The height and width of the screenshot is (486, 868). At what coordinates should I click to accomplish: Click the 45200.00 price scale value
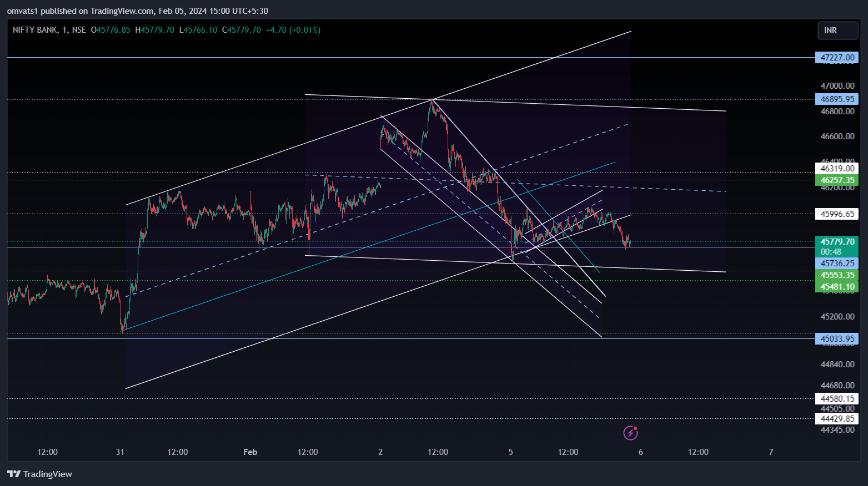[837, 317]
